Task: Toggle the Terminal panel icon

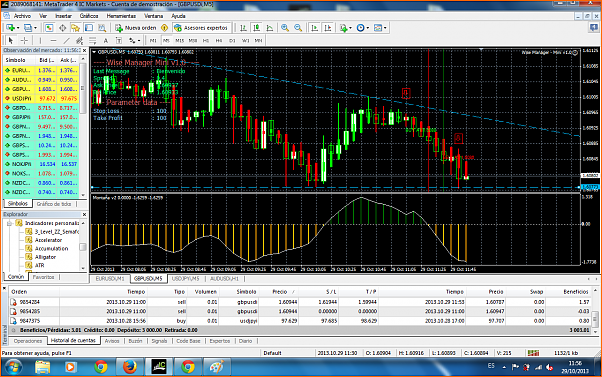Action: point(89,28)
